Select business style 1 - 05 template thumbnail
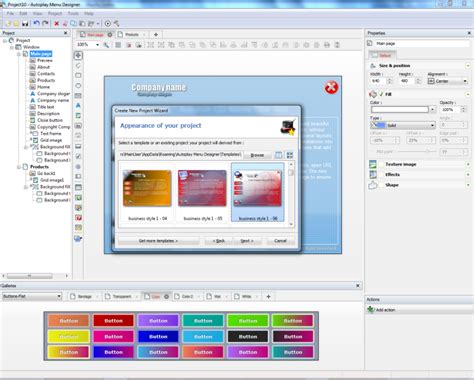The image size is (474, 380). [x=202, y=188]
